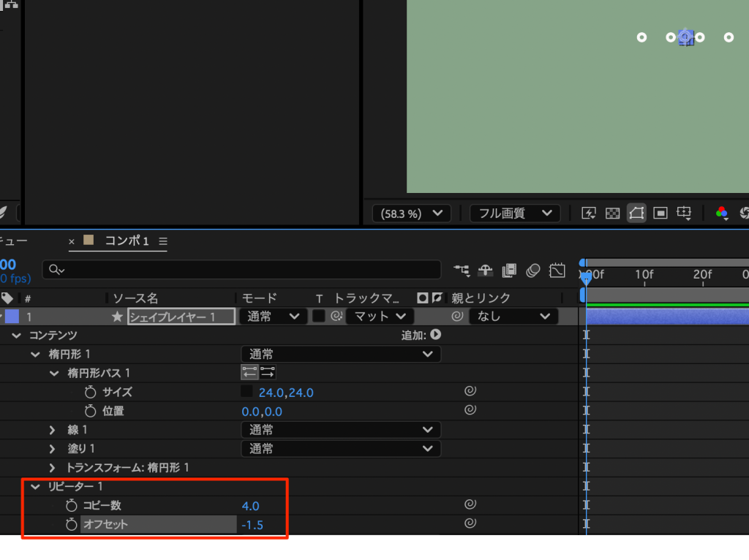Click the Region of Interest icon
Viewport: 749px width, 560px height.
click(660, 213)
